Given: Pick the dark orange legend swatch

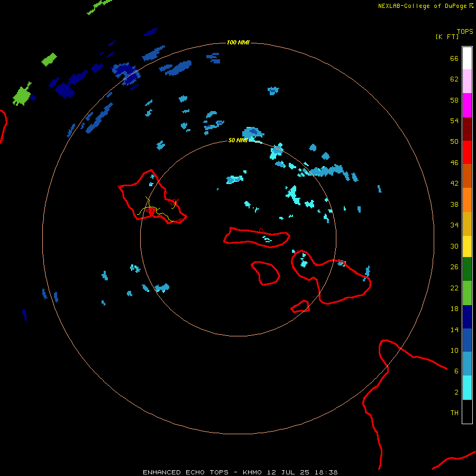Looking at the screenshot, I should click(467, 176).
